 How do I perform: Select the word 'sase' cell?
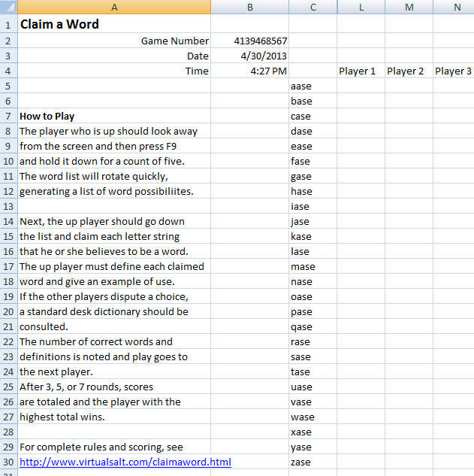[313, 356]
